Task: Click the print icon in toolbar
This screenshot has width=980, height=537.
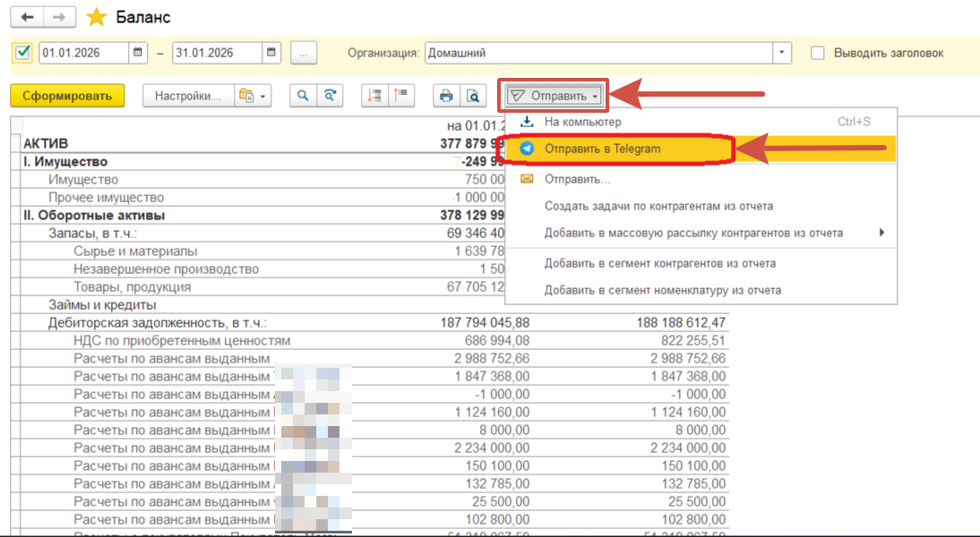Action: [x=445, y=96]
